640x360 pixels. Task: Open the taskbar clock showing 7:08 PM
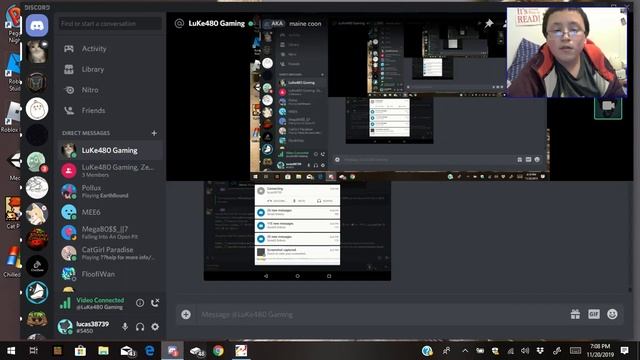tap(600, 351)
